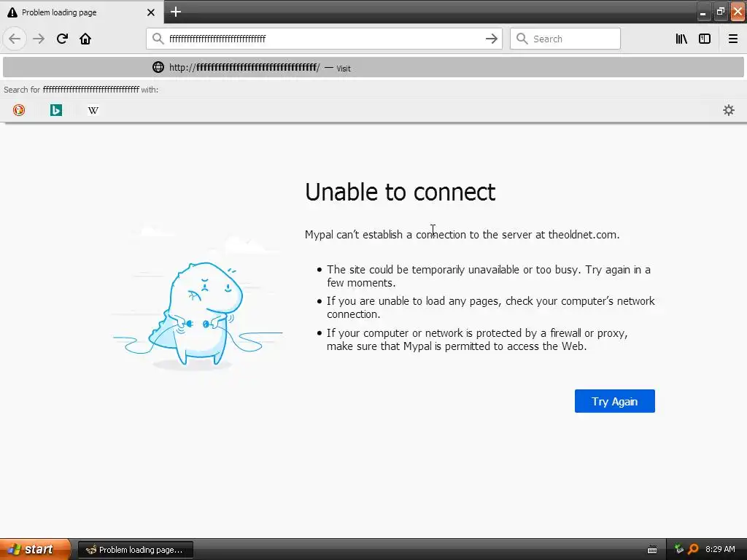The image size is (747, 560).
Task: Click the 8:29 AM clock
Action: coord(720,549)
